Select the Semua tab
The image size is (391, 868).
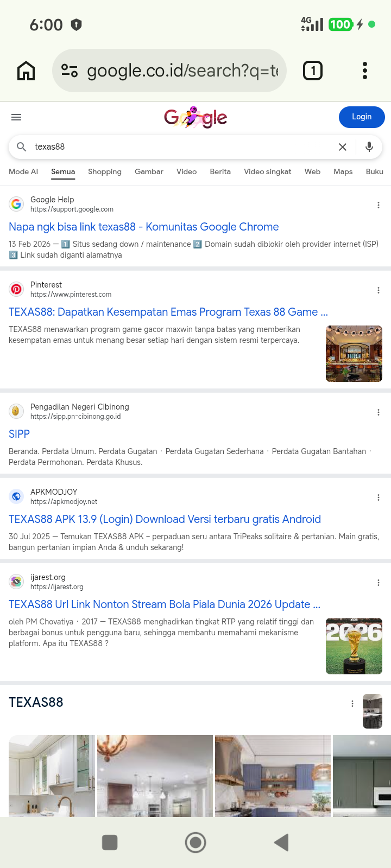(x=63, y=171)
